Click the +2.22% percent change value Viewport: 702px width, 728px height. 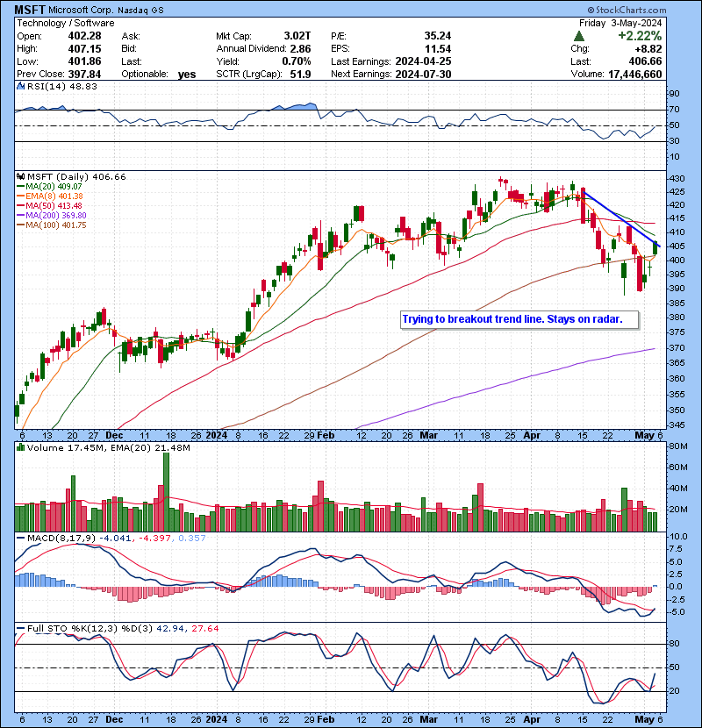click(x=640, y=36)
